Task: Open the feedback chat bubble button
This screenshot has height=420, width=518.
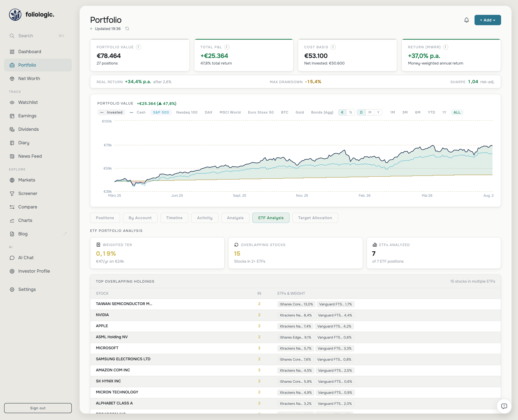Action: click(x=504, y=406)
